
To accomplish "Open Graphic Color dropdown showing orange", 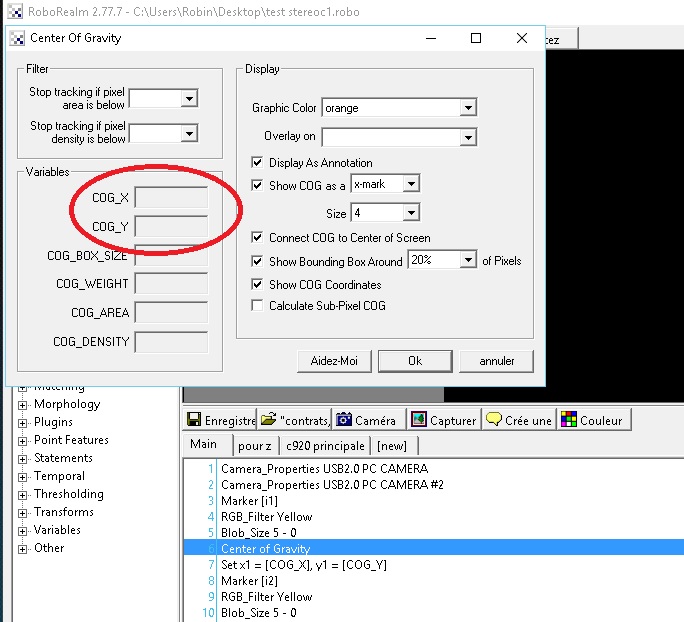I will (x=468, y=108).
